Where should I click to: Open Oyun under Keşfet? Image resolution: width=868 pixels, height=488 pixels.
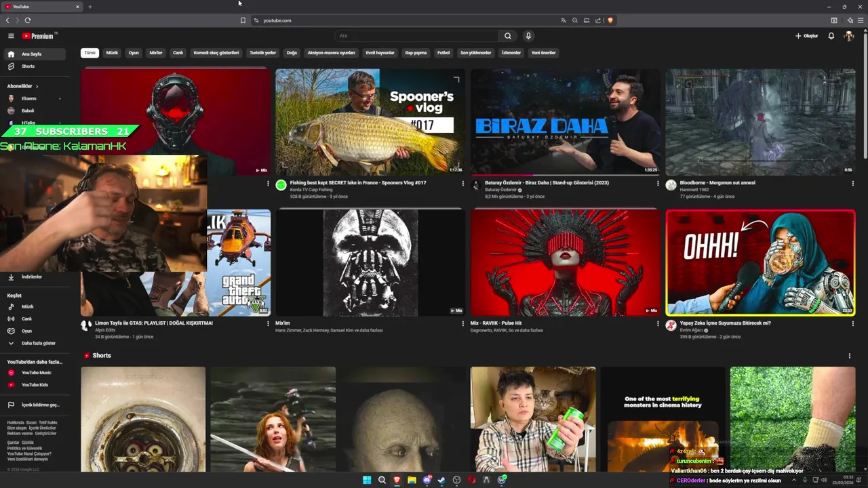(36, 331)
